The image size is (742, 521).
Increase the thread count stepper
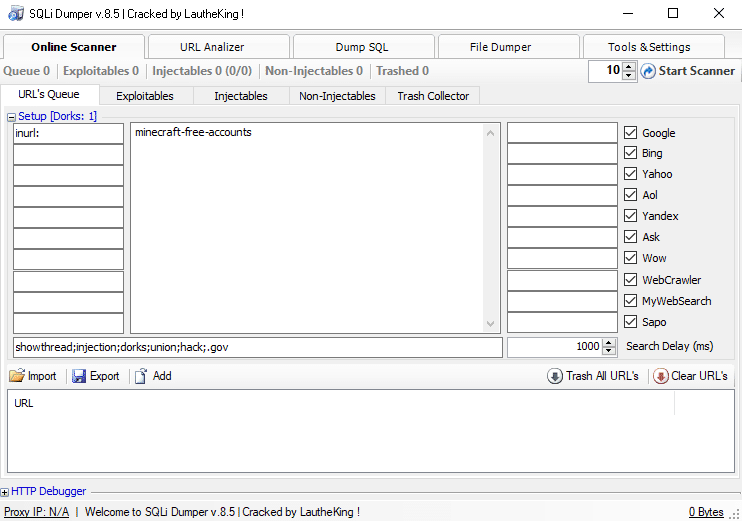(628, 67)
